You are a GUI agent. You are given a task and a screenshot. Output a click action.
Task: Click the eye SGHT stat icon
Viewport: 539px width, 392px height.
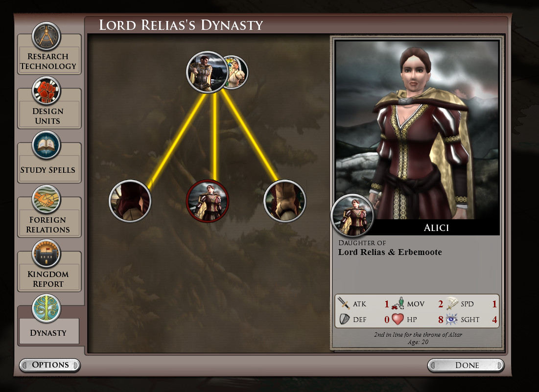click(452, 319)
